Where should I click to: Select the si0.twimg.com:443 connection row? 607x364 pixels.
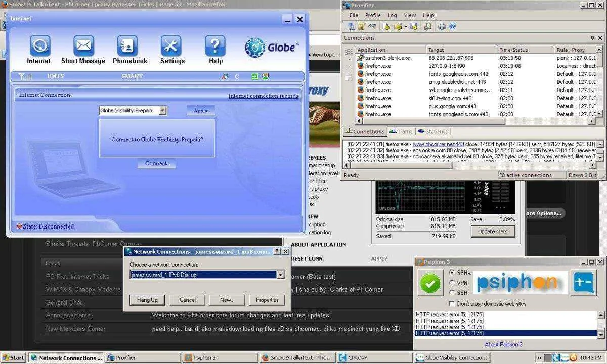point(475,98)
